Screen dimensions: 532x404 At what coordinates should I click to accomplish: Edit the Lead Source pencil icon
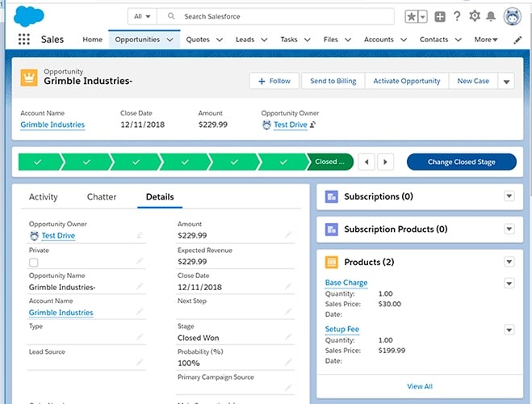pos(140,362)
